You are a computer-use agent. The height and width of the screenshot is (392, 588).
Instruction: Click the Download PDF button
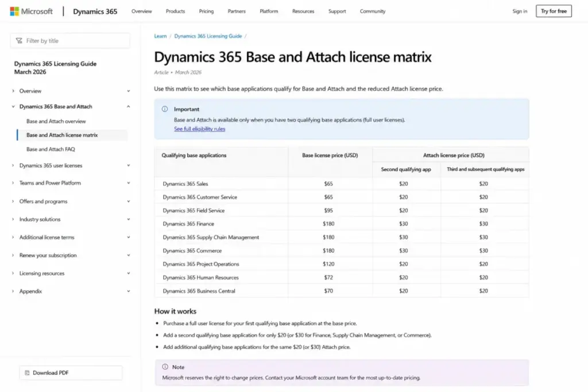pos(71,373)
